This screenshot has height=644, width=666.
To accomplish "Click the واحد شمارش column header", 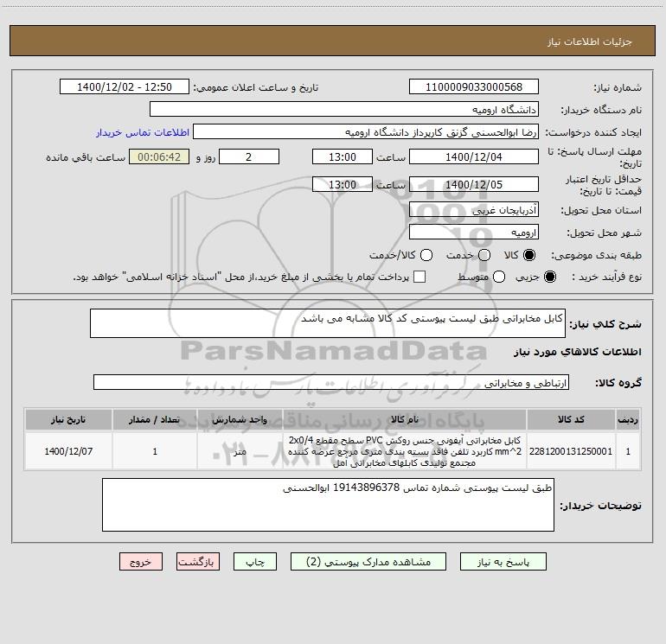I will pyautogui.click(x=240, y=419).
